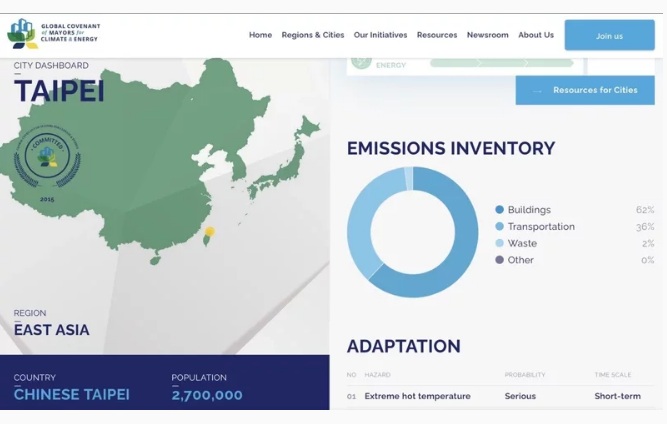Open the About Us page
Screen dimensions: 667x424
(536, 35)
